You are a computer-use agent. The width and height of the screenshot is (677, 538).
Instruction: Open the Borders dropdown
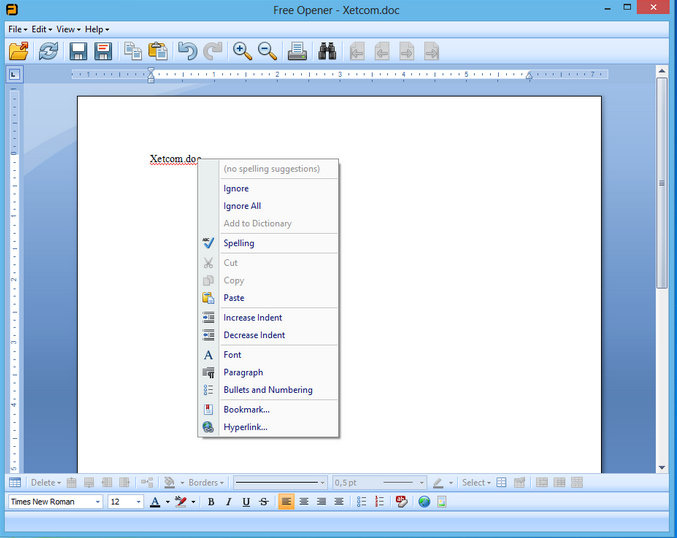coord(206,482)
